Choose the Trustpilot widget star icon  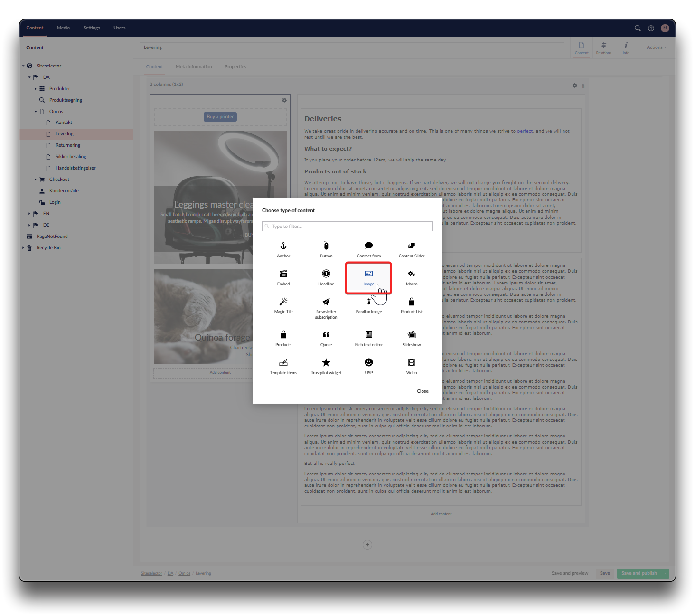coord(326,363)
